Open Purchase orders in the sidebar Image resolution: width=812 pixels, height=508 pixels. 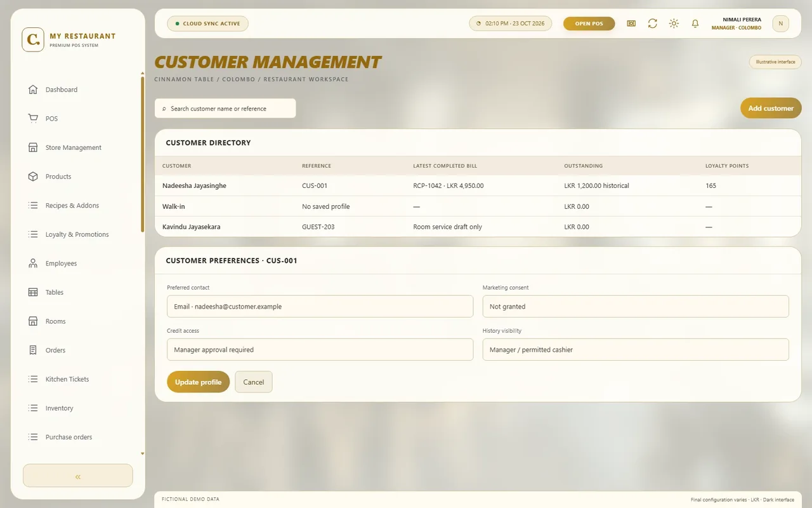69,437
